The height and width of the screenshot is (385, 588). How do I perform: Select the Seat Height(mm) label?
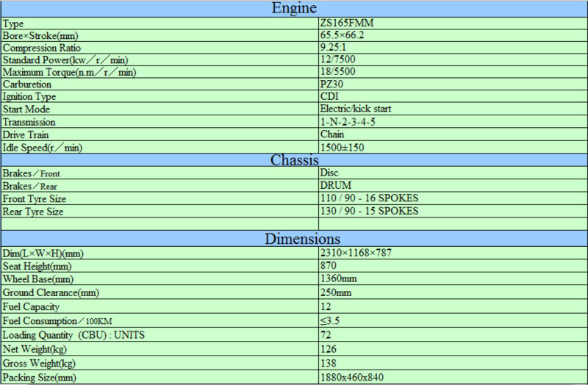pyautogui.click(x=37, y=266)
